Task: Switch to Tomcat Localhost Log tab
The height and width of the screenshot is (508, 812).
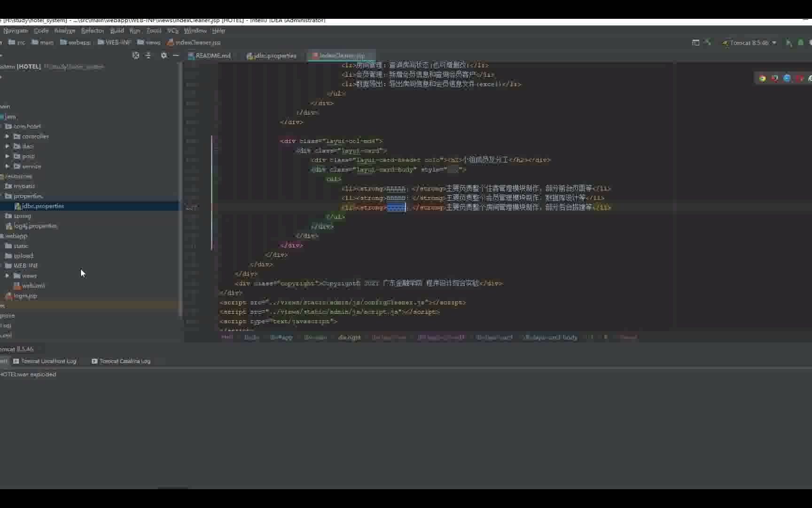Action: coord(45,361)
